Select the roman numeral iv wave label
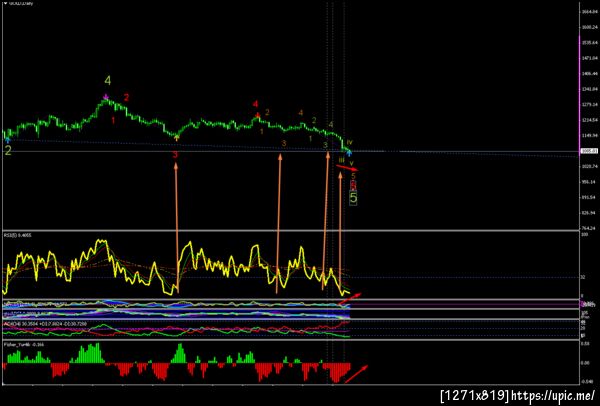This screenshot has height=406, width=600. [x=349, y=142]
